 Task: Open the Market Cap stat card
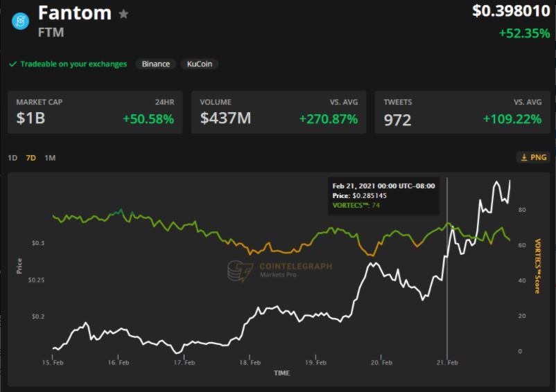pos(95,112)
